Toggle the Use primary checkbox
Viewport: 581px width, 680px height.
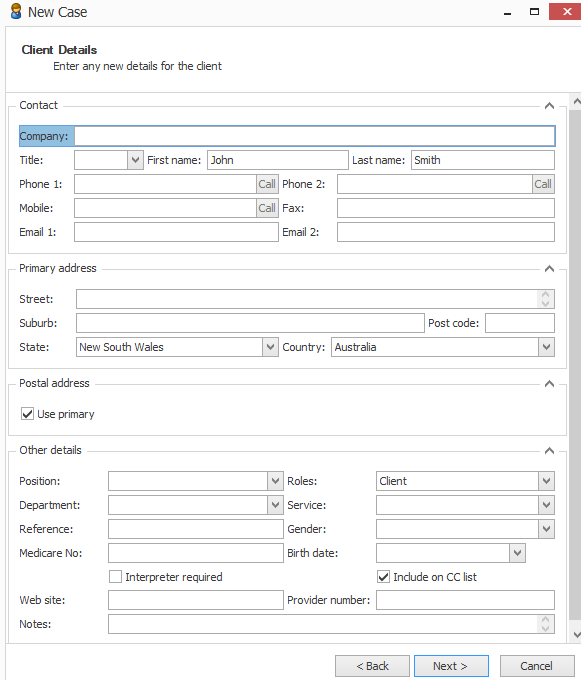27,414
